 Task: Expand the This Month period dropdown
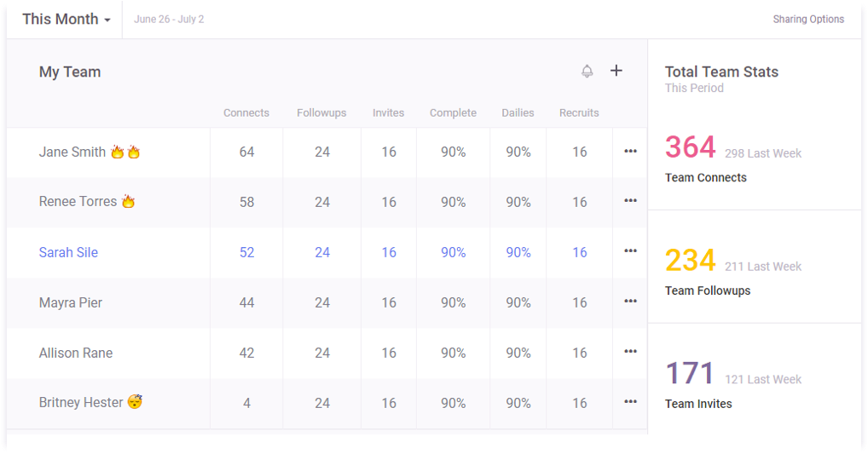click(x=67, y=20)
